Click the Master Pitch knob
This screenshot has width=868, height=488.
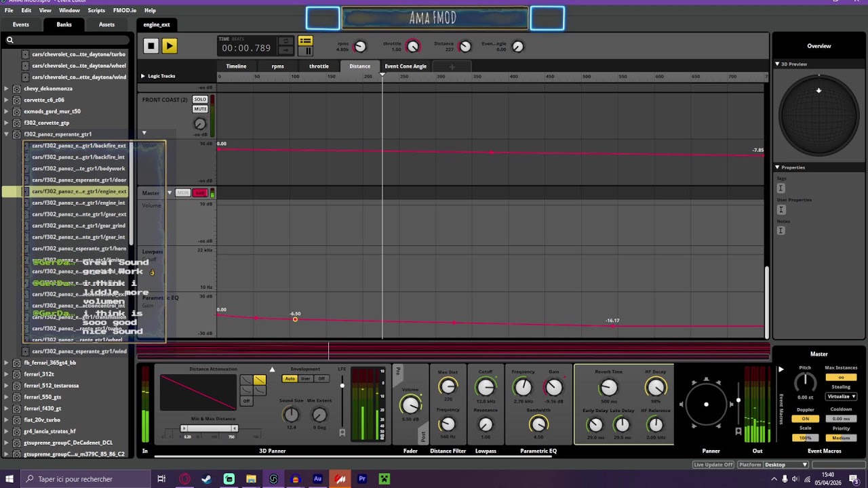tap(805, 382)
